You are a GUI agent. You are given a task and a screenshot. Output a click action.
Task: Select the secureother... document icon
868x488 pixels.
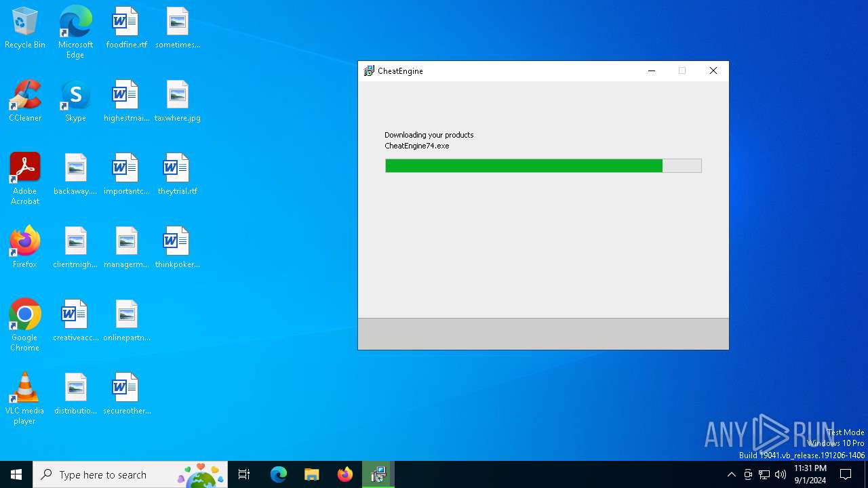click(x=126, y=394)
